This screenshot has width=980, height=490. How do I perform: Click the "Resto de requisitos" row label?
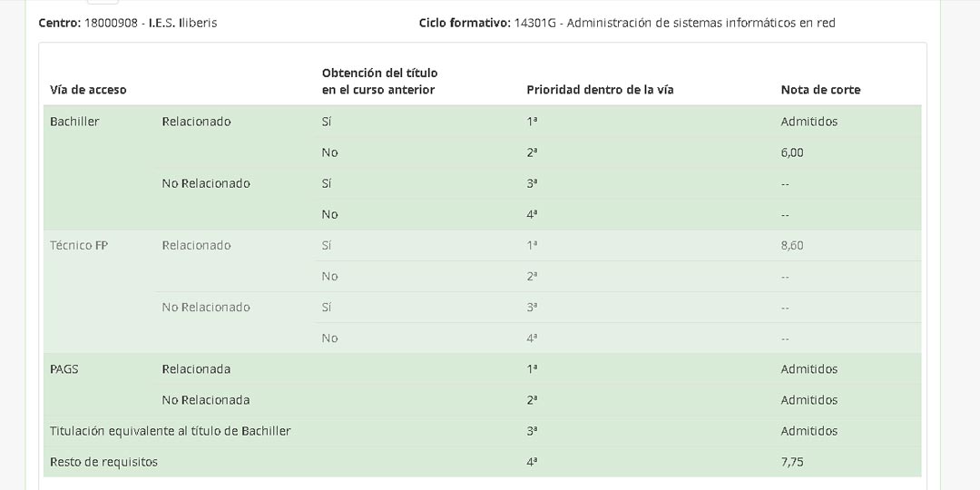pos(103,462)
